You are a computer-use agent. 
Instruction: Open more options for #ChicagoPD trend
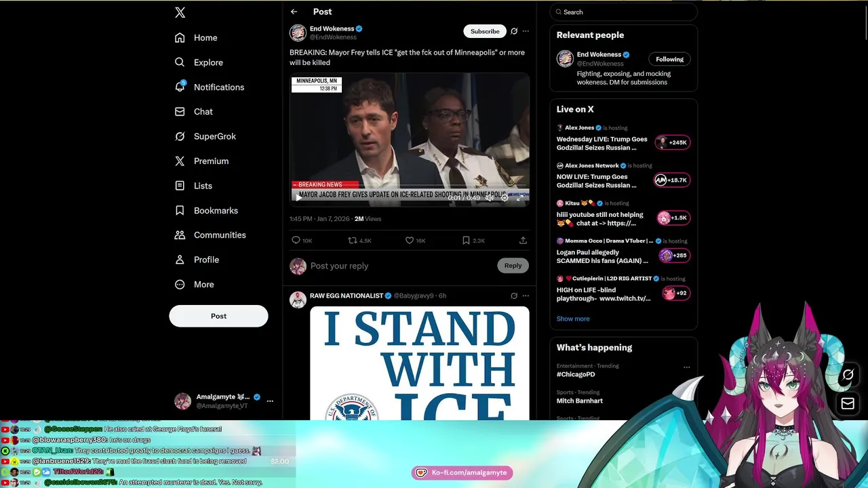click(x=687, y=368)
